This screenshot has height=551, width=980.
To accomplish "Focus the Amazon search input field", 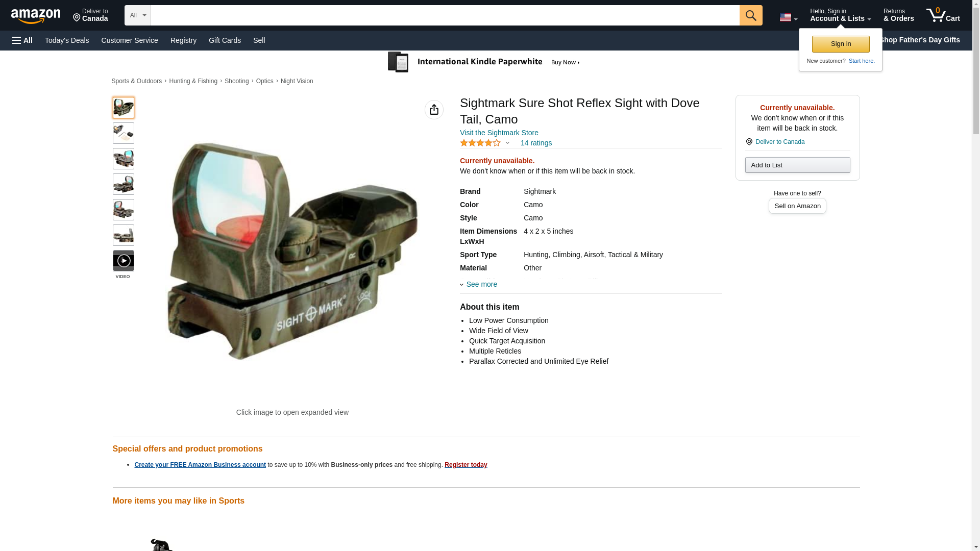I will 444,15.
